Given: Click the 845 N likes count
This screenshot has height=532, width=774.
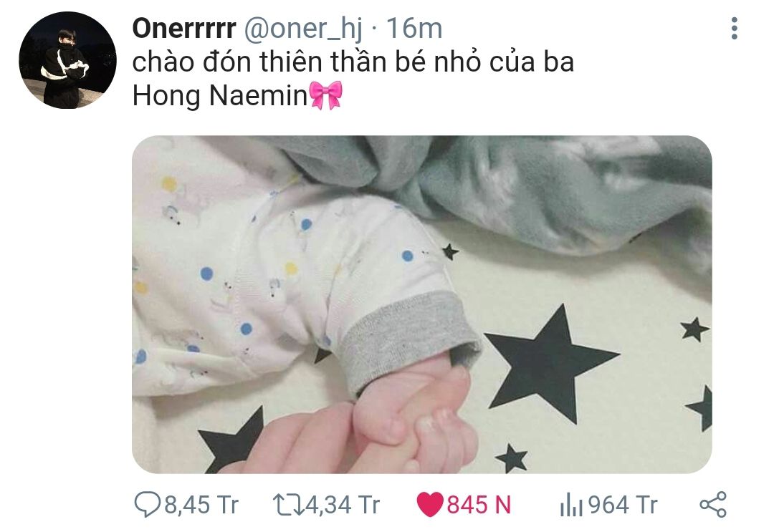Looking at the screenshot, I should click(x=479, y=505).
